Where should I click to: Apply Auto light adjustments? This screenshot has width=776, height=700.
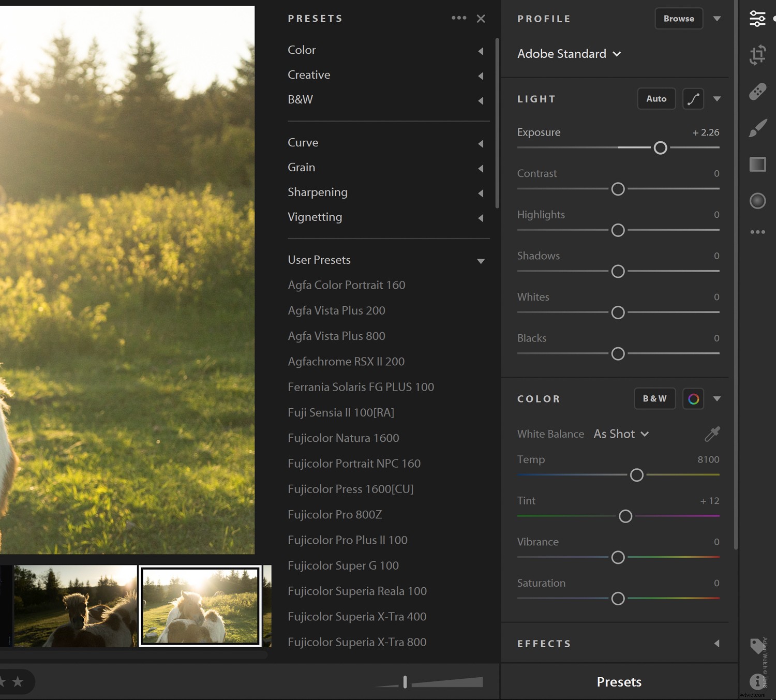pos(656,99)
